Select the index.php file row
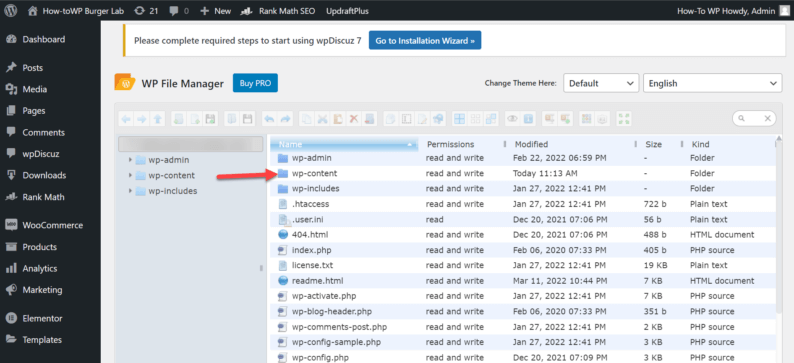 [522, 250]
